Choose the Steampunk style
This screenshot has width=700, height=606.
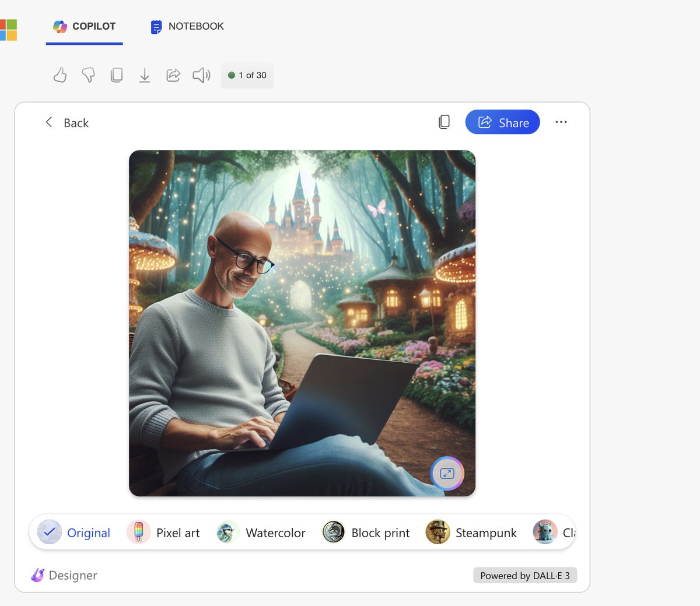click(x=471, y=533)
